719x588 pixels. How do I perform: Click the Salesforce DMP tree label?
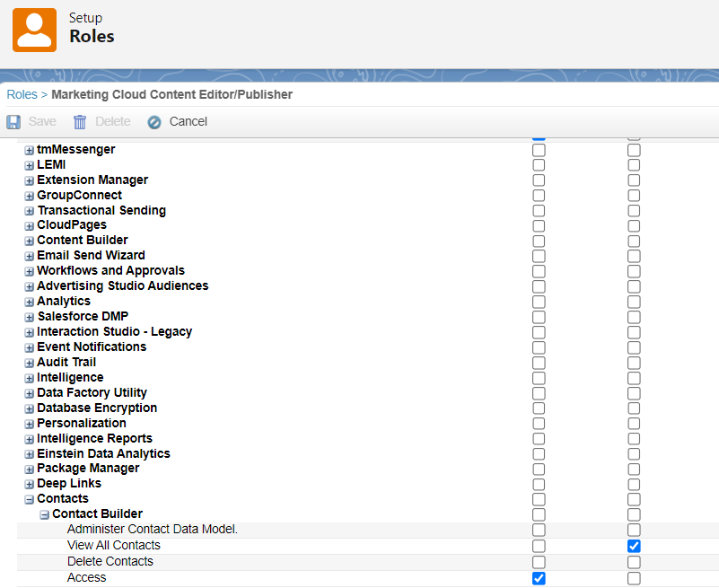(x=83, y=317)
